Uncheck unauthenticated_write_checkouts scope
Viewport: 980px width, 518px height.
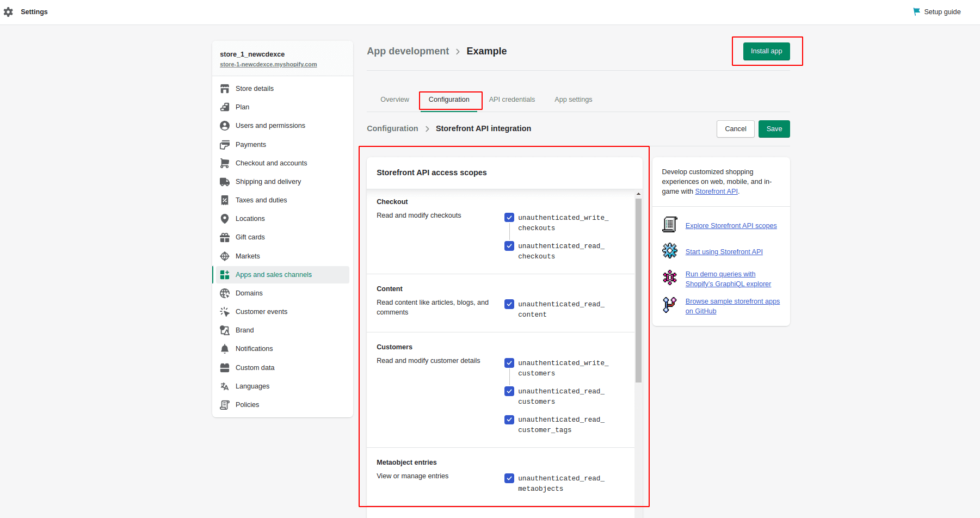coord(509,218)
